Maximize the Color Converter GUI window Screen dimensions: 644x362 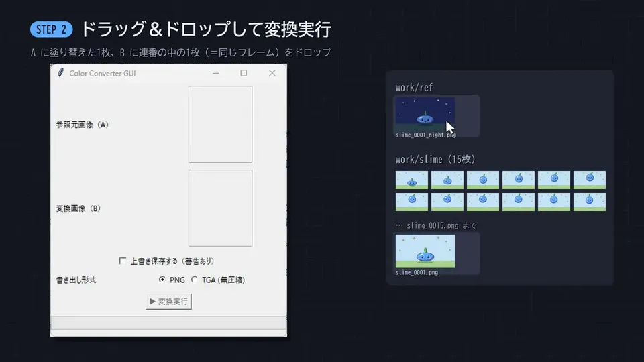[244, 73]
